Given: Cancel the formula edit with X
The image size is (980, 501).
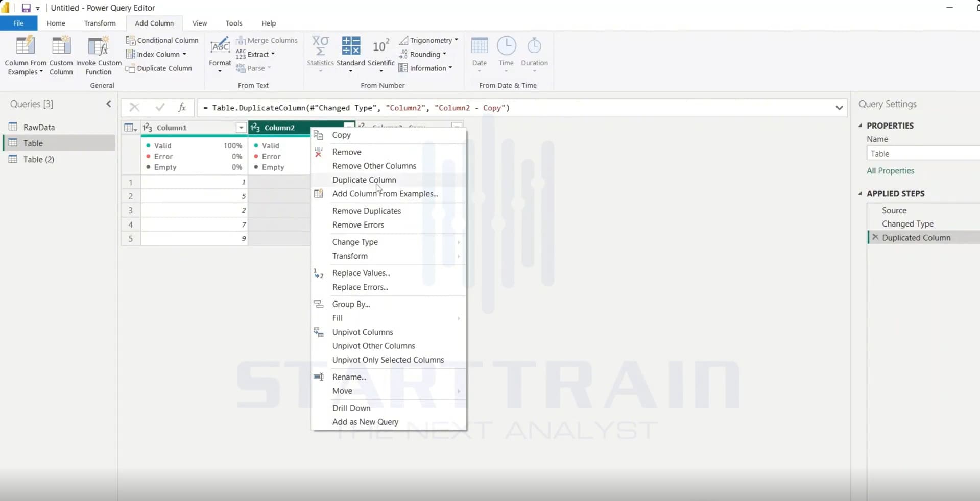Looking at the screenshot, I should pyautogui.click(x=134, y=107).
